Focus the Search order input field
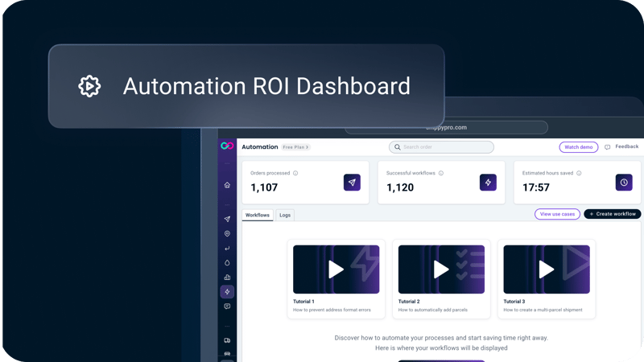Screen dimensions: 644x362 [x=441, y=147]
